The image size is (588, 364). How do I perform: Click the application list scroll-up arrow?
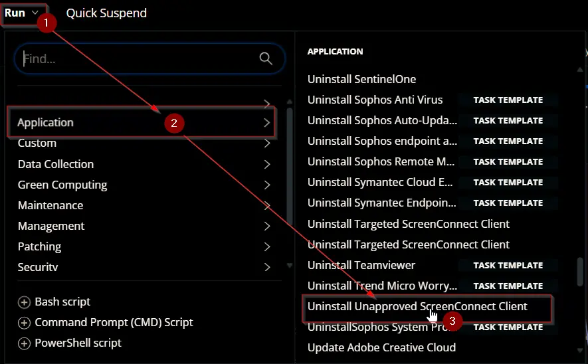click(580, 70)
